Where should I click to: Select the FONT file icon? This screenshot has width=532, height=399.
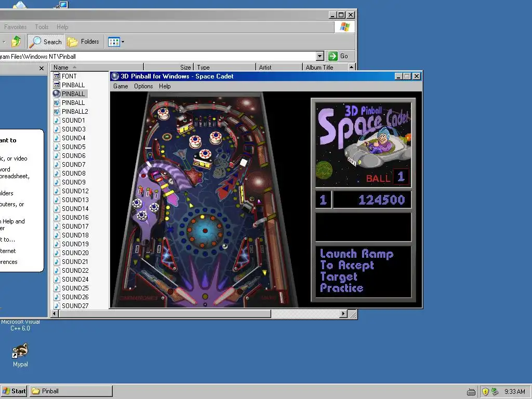pos(57,76)
